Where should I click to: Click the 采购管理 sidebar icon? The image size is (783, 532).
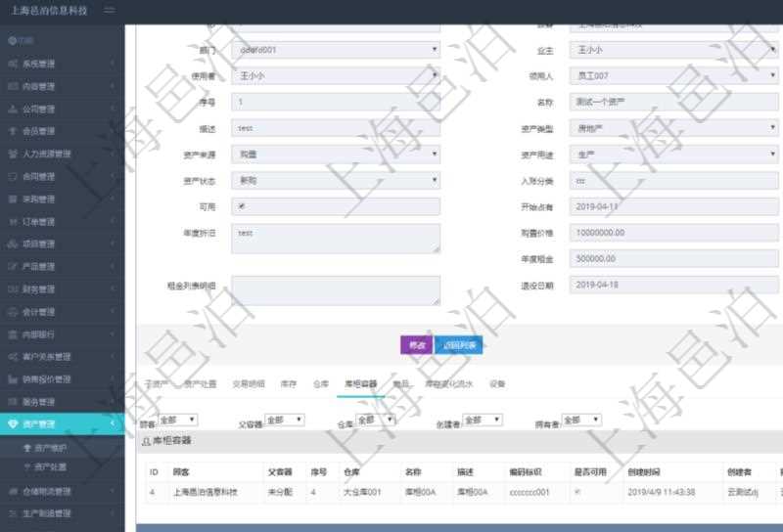pos(12,199)
